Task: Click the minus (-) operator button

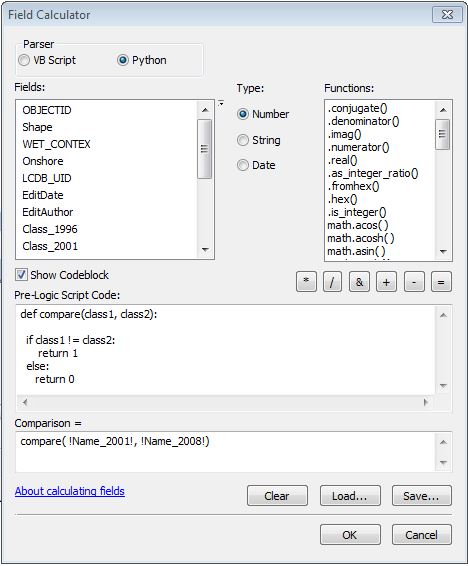Action: [414, 282]
